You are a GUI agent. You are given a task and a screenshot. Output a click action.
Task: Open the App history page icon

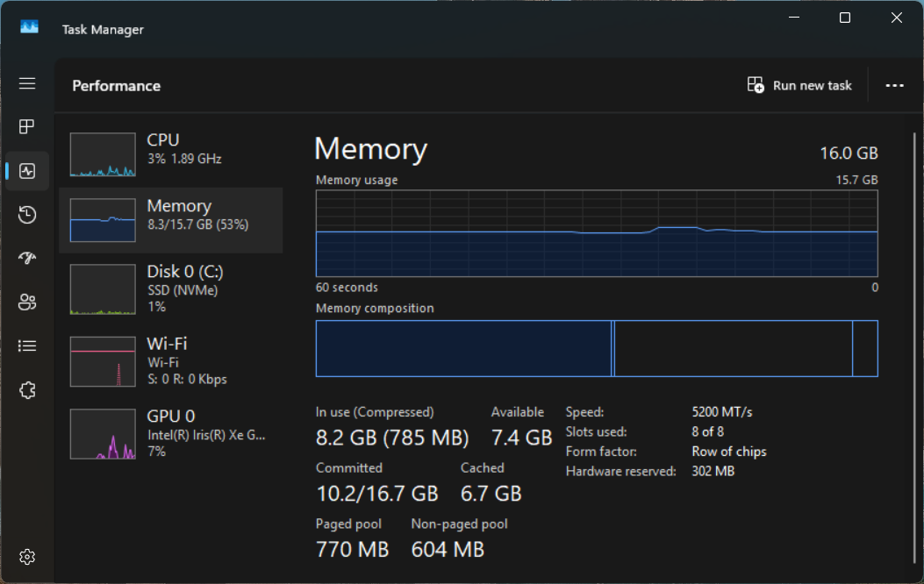[27, 215]
